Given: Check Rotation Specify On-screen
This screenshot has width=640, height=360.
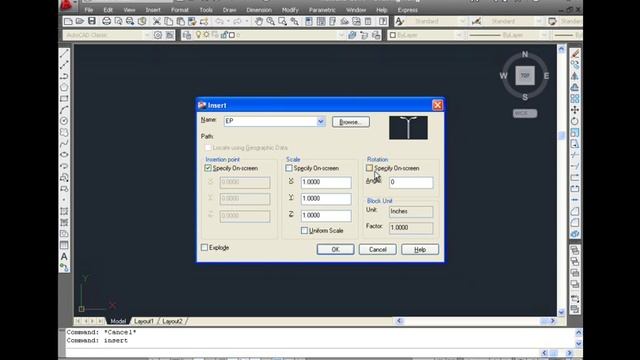Looking at the screenshot, I should pyautogui.click(x=369, y=168).
